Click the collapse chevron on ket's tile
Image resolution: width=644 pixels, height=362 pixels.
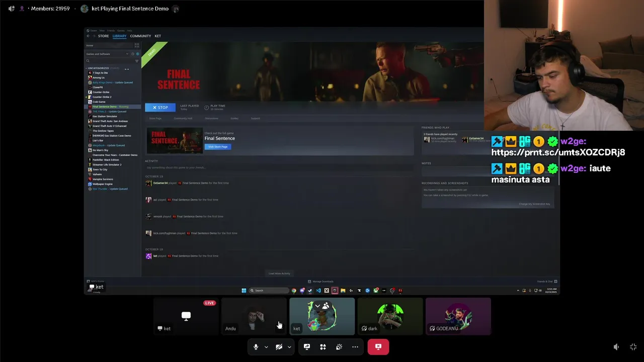coord(317,306)
